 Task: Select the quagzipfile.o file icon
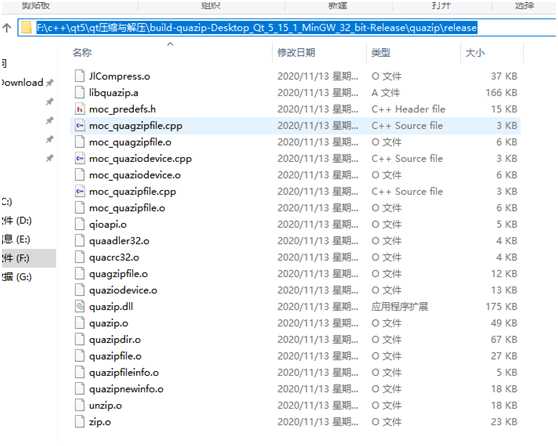point(80,274)
